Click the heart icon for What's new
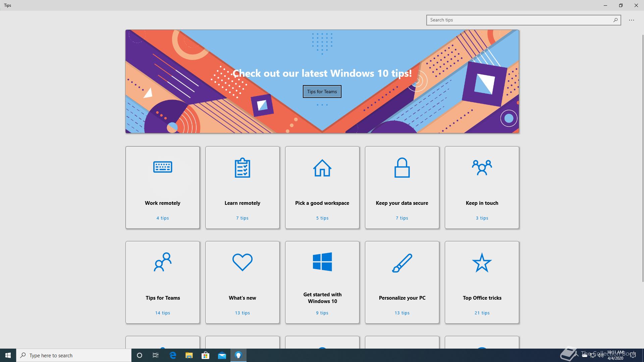Screen dimensions: 644x362 (x=242, y=262)
